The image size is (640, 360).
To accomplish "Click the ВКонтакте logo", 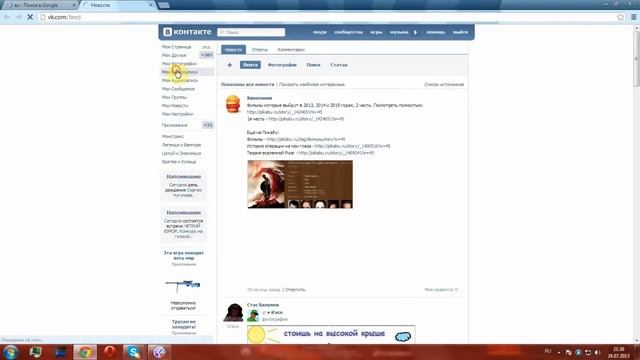I will tap(187, 32).
